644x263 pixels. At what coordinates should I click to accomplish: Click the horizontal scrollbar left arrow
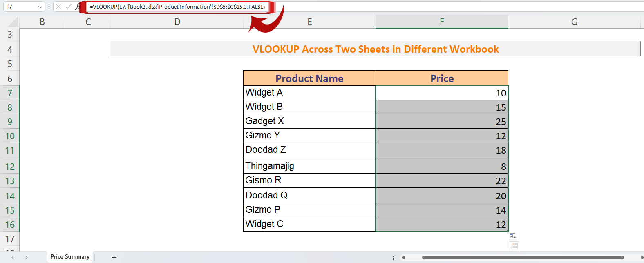(x=403, y=257)
